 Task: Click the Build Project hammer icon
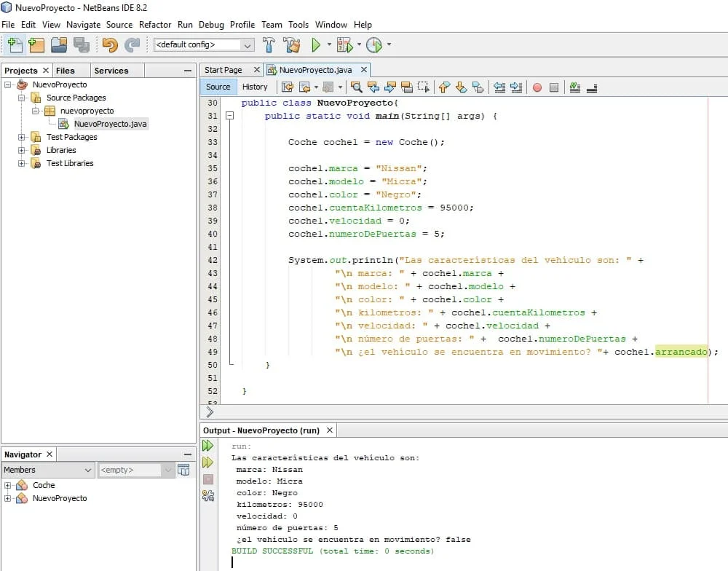click(269, 45)
